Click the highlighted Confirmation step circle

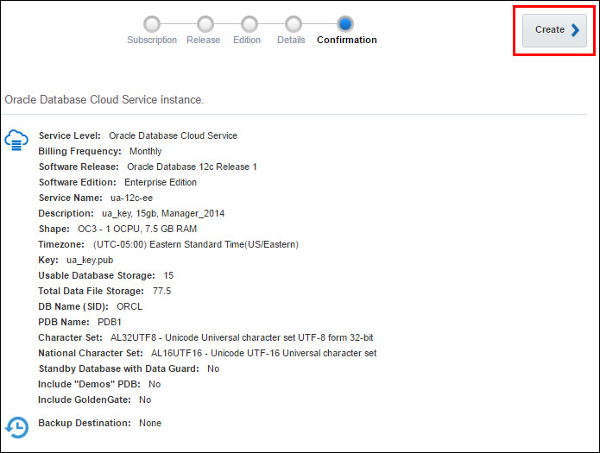click(345, 23)
